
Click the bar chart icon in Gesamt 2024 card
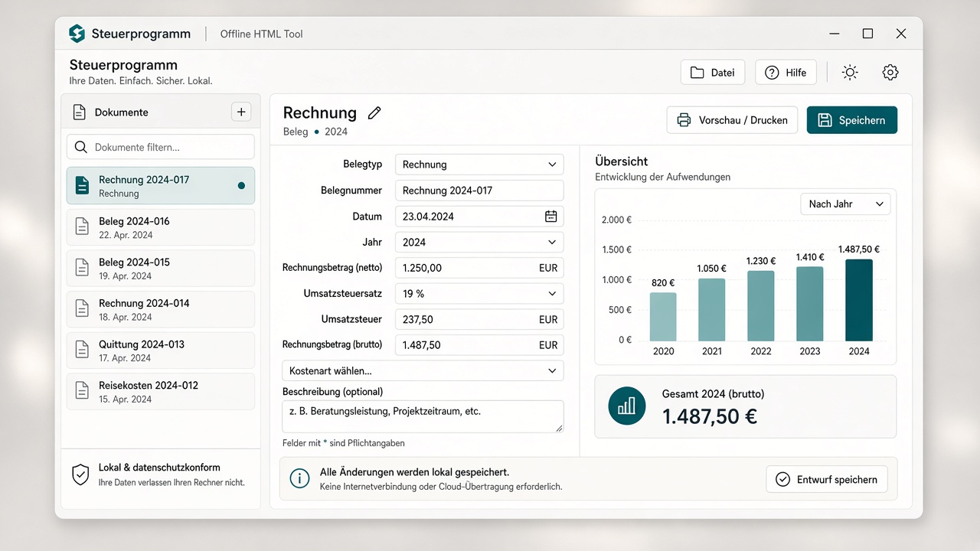click(x=626, y=406)
